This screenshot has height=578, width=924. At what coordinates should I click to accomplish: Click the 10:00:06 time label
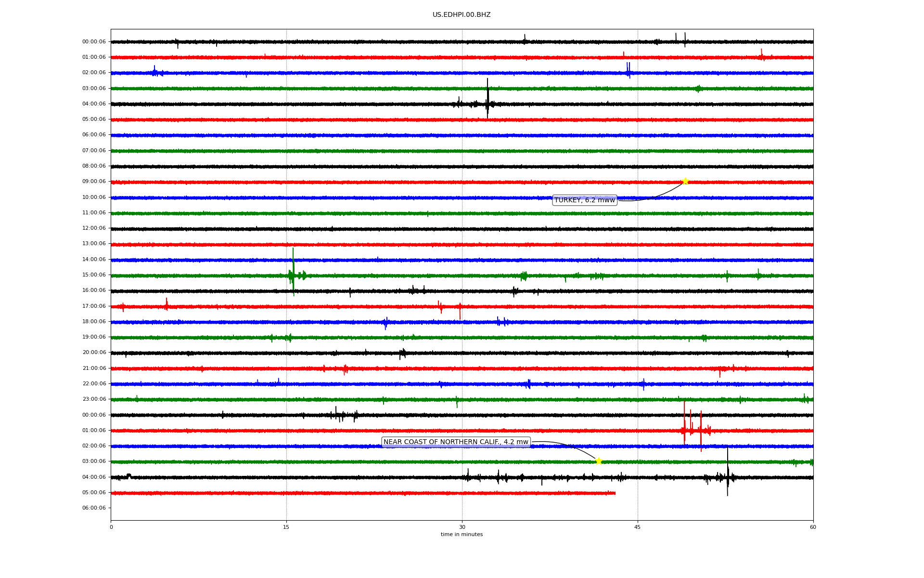click(94, 197)
